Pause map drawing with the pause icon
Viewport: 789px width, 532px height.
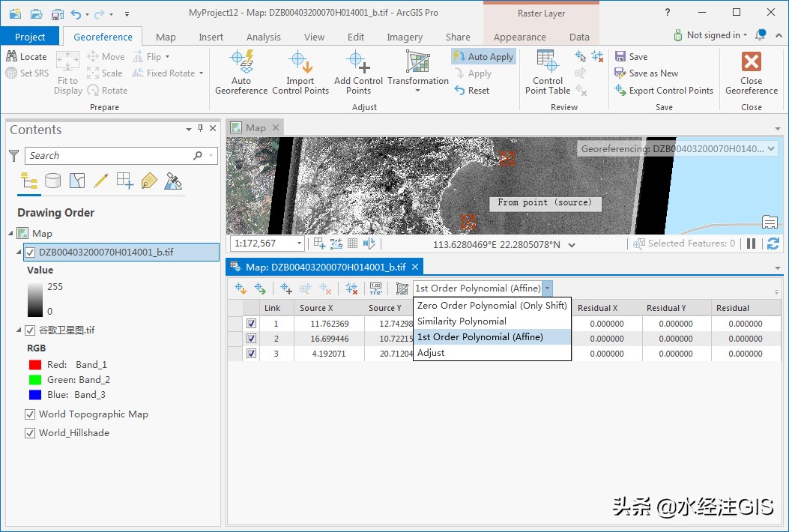(x=752, y=244)
